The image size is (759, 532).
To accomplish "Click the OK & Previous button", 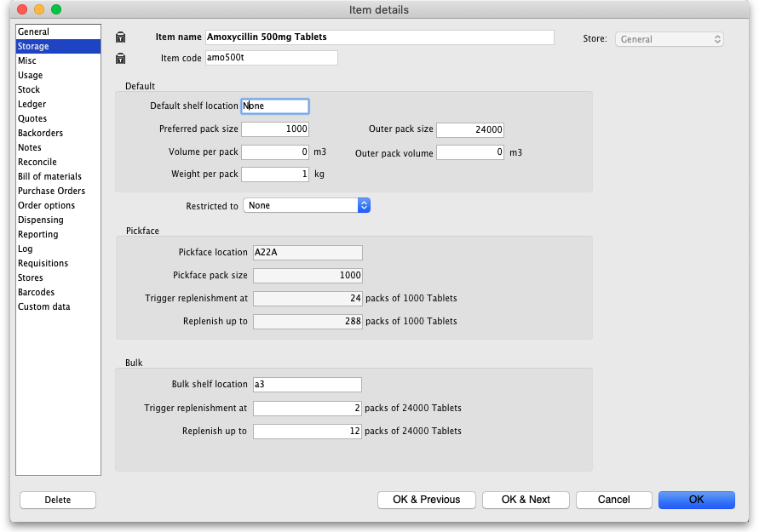I will [426, 500].
